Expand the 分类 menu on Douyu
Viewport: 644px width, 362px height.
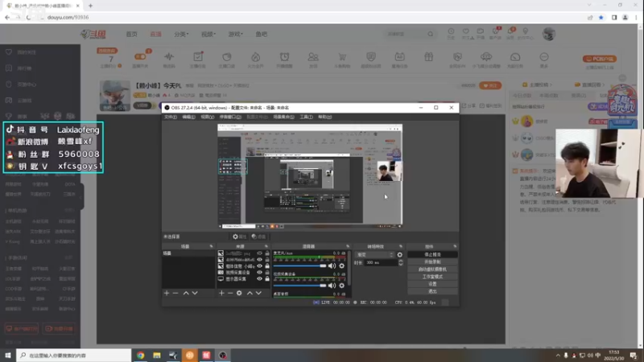coord(181,34)
